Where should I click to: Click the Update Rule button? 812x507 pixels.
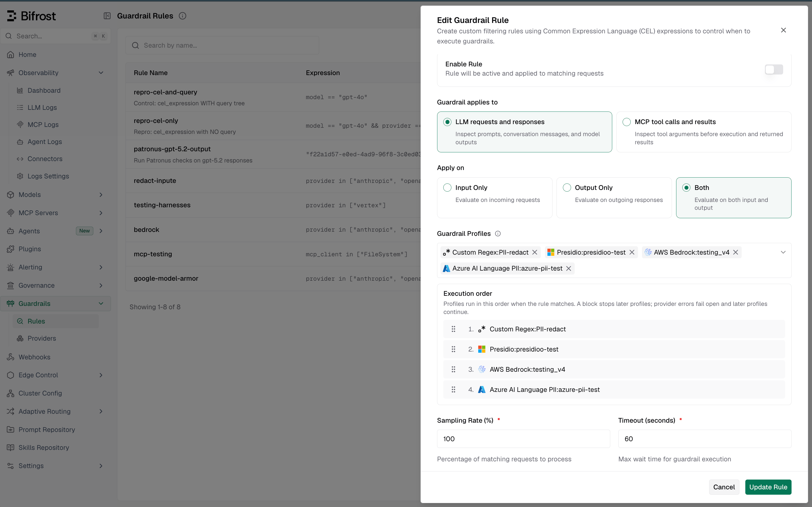coord(768,487)
